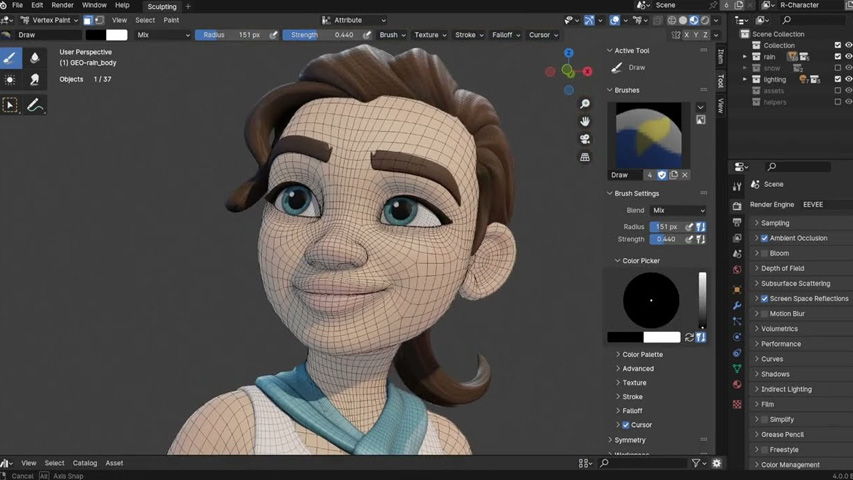Open the Tool properties tab icon
Image resolution: width=853 pixels, height=480 pixels.
[x=737, y=187]
